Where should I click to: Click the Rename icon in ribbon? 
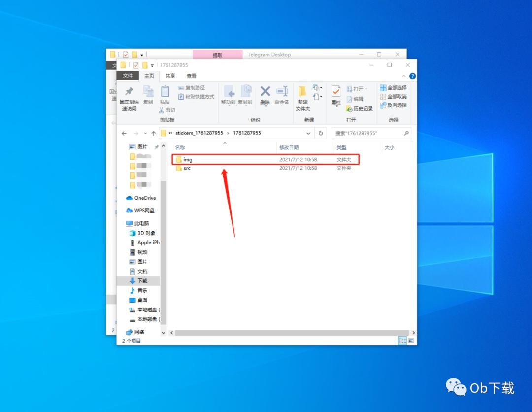point(282,92)
